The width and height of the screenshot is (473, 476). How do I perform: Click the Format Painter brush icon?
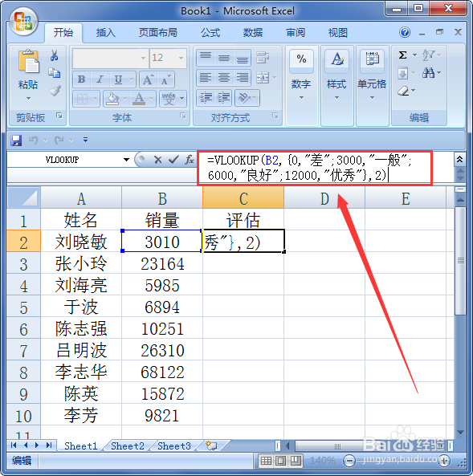(x=55, y=91)
